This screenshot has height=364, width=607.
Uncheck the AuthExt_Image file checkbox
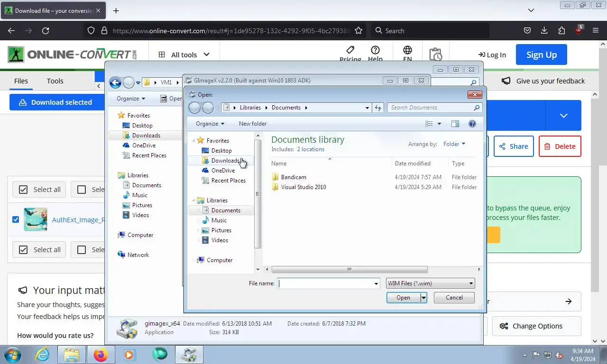[x=16, y=219]
